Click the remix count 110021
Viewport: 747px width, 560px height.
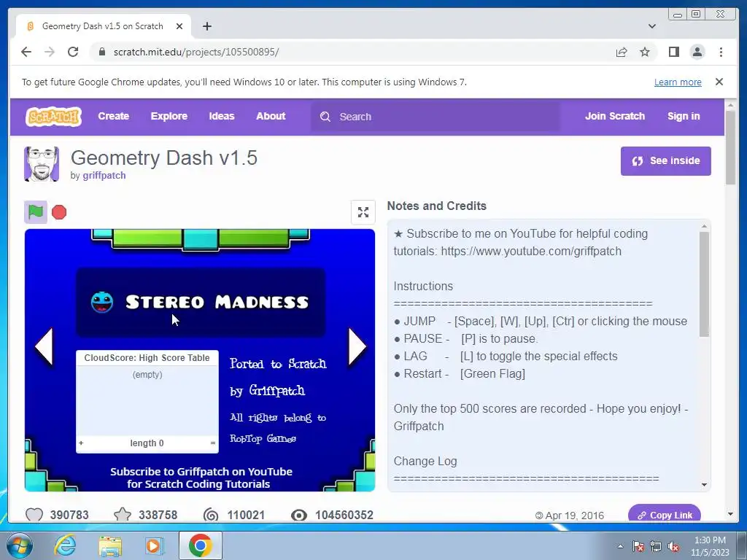(246, 515)
